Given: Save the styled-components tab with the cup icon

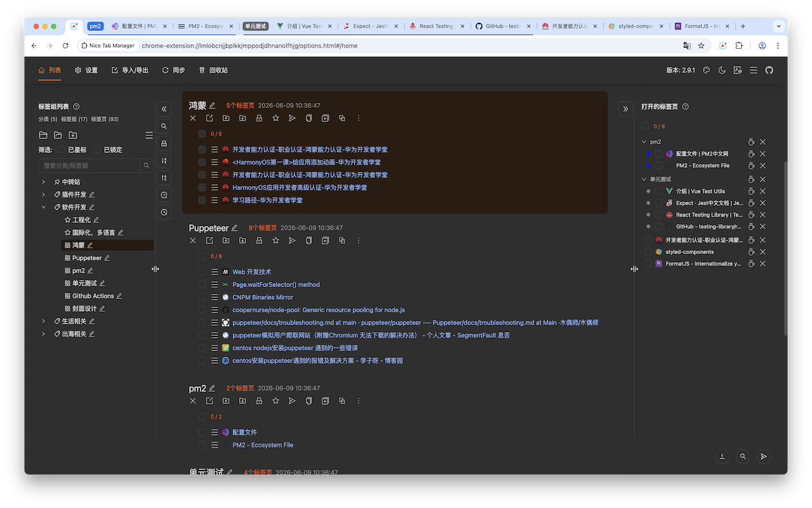Looking at the screenshot, I should tap(751, 252).
